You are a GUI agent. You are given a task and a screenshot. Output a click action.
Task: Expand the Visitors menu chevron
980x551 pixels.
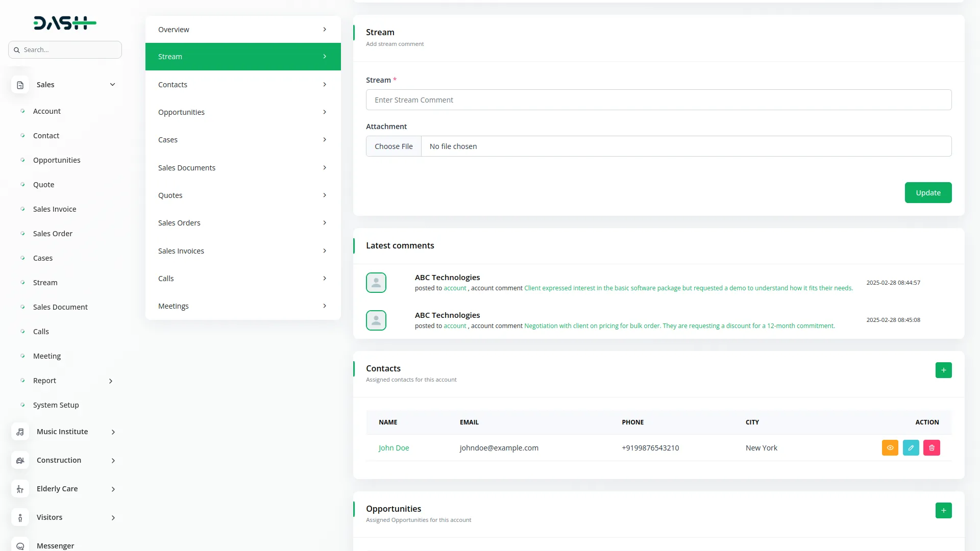[113, 517]
